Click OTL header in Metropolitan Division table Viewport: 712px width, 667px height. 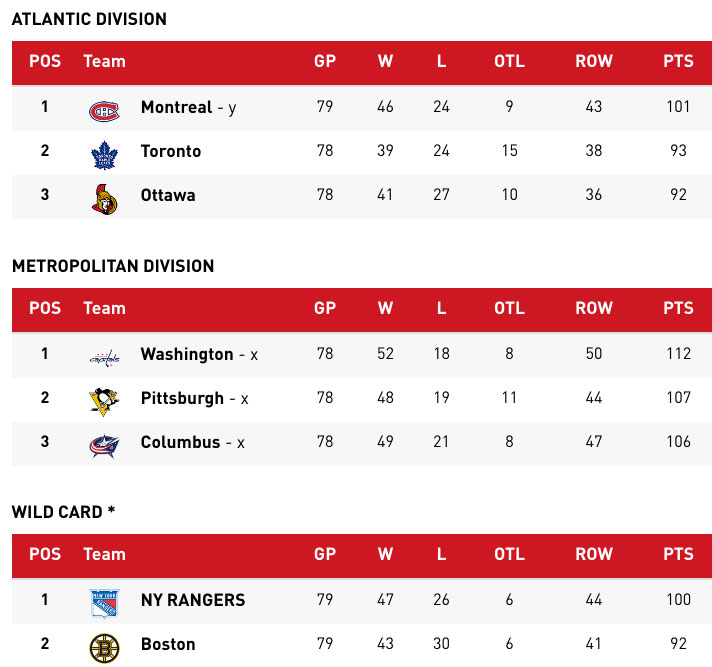point(509,308)
